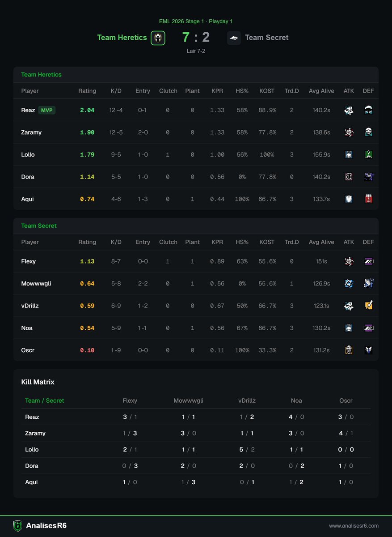Screen dimensions: 392x537
Task: Click Reaz's 2.04 rating value
Action: (x=87, y=110)
